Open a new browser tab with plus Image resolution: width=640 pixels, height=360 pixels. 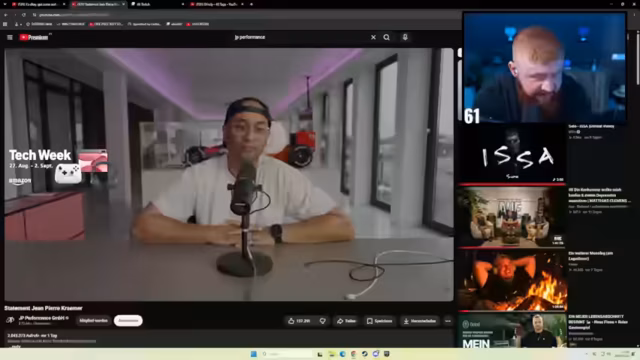pos(251,4)
